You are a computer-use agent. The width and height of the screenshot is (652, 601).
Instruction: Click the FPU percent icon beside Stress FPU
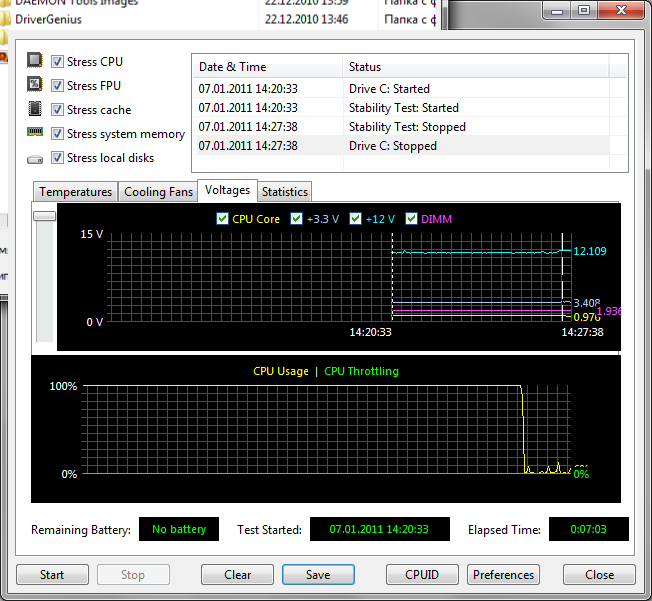35,84
